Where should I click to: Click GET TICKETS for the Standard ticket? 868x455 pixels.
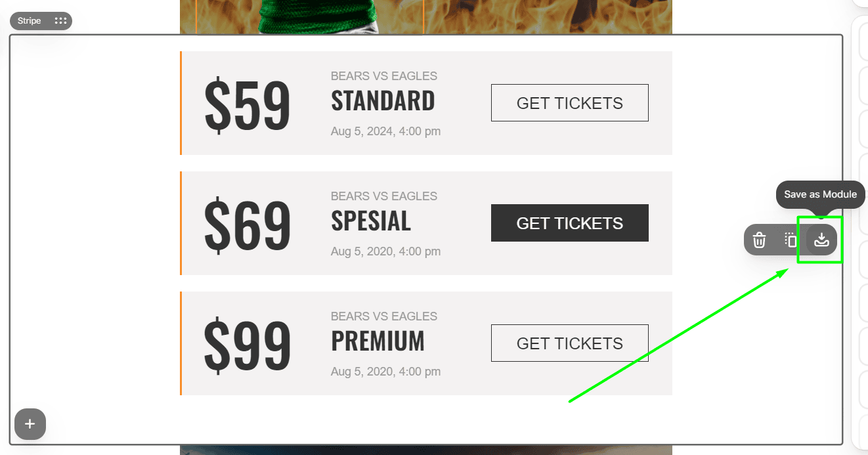pyautogui.click(x=569, y=103)
